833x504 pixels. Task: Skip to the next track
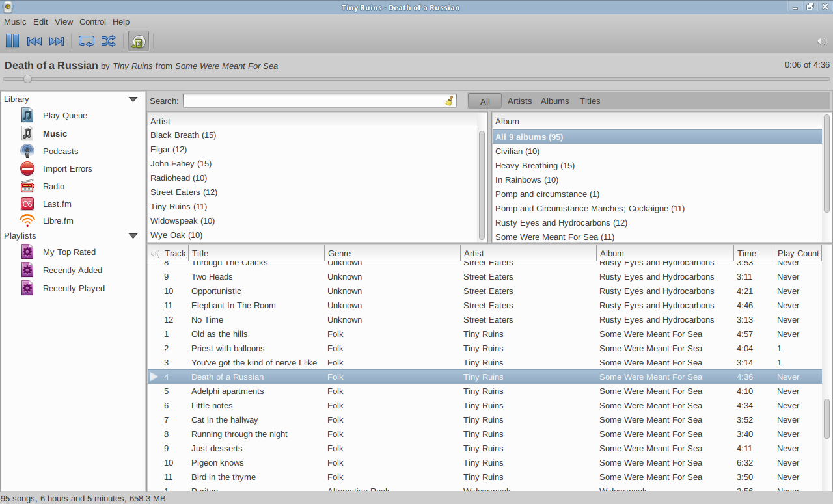[57, 41]
